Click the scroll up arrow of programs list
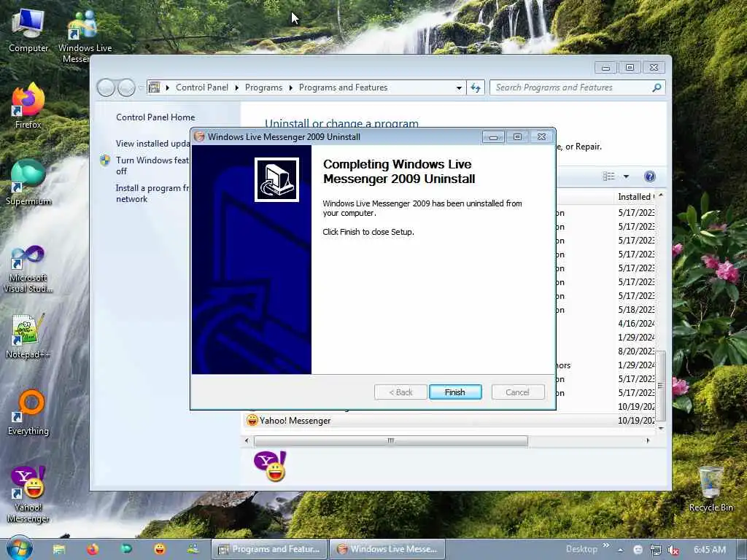Viewport: 747px width, 560px height. [661, 195]
